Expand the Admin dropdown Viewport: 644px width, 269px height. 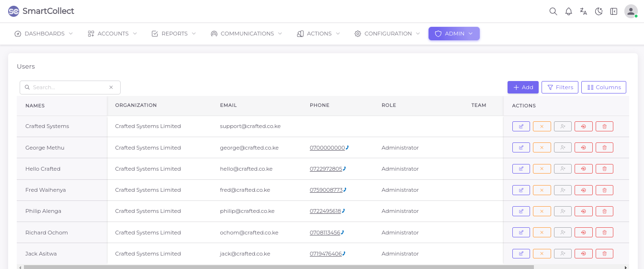[454, 34]
